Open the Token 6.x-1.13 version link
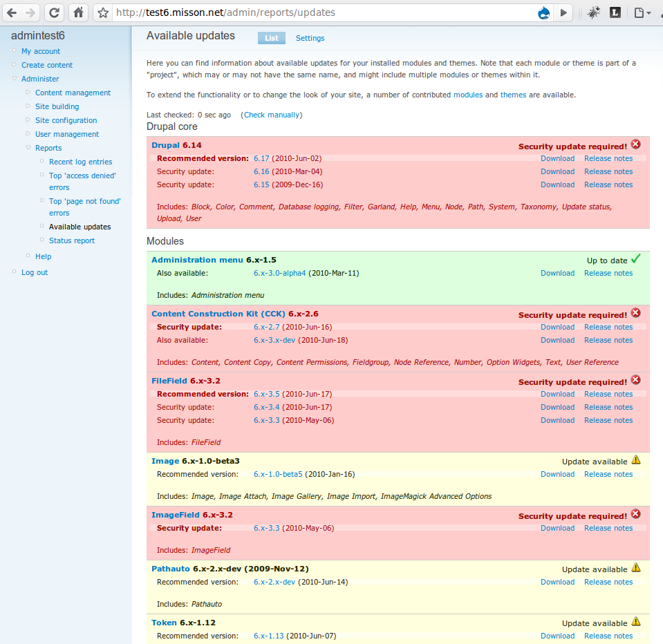Image resolution: width=663 pixels, height=644 pixels. (x=268, y=636)
